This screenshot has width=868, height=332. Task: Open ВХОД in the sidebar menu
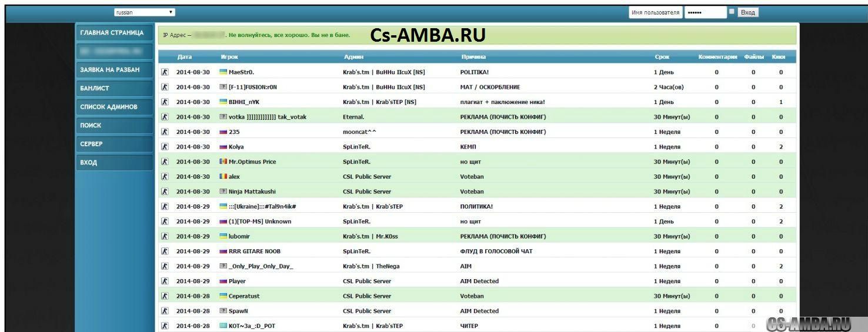tap(114, 163)
